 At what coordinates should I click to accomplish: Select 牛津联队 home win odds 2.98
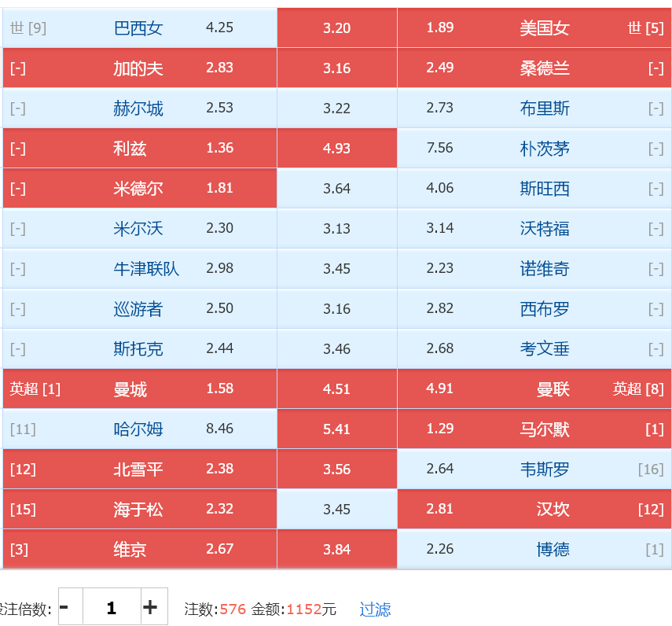(140, 268)
